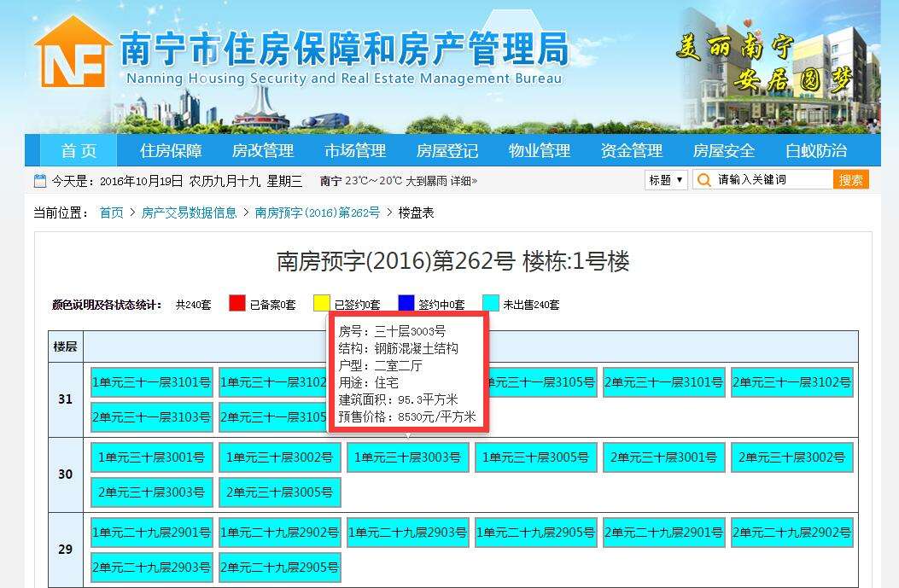Click the calendar icon beside today's date

pyautogui.click(x=40, y=181)
